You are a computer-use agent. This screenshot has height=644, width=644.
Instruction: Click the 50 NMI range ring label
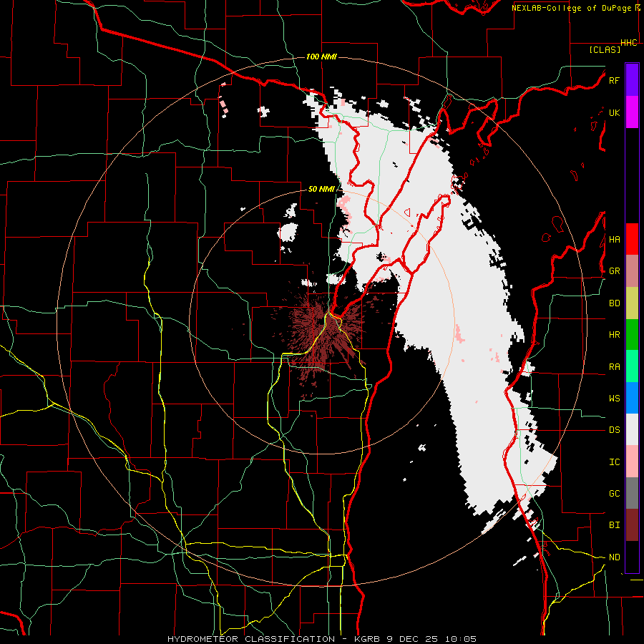click(321, 189)
